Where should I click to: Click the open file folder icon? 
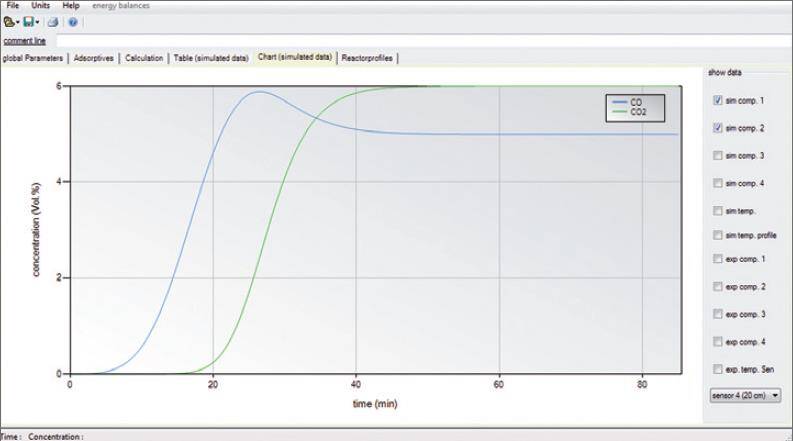pyautogui.click(x=9, y=22)
